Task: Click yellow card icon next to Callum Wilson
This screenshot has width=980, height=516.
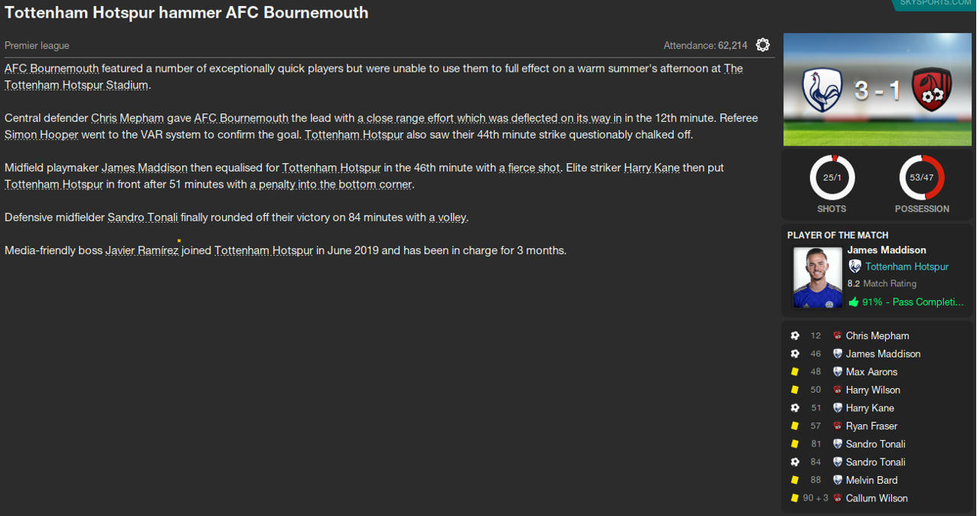Action: pyautogui.click(x=795, y=498)
